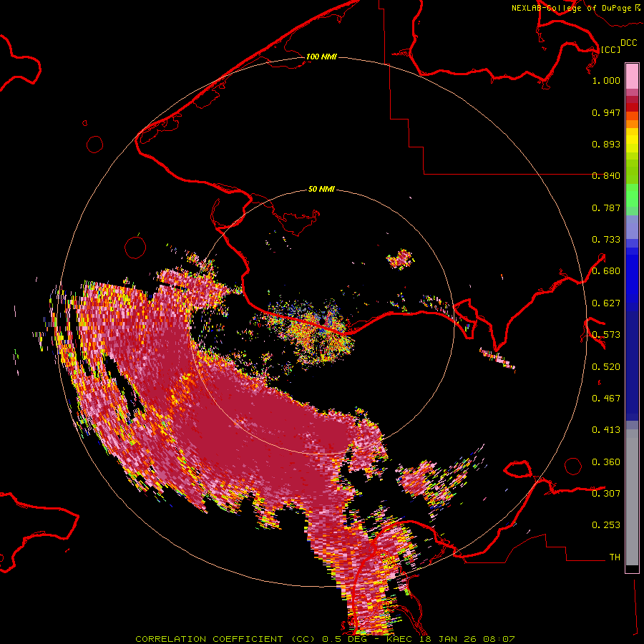Select the 0.467 legend value
The image size is (644, 644).
click(x=606, y=399)
